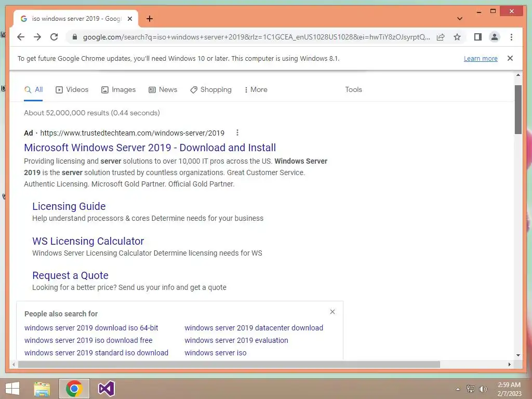
Task: Open the taskbar clock showing 2:59 AM
Action: pos(509,389)
